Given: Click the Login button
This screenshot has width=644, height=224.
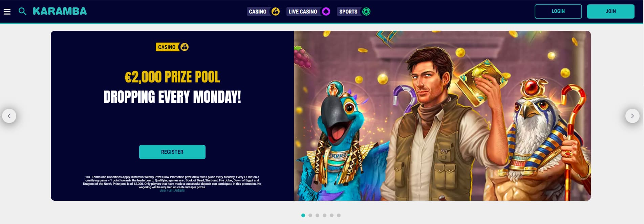Looking at the screenshot, I should [x=558, y=11].
